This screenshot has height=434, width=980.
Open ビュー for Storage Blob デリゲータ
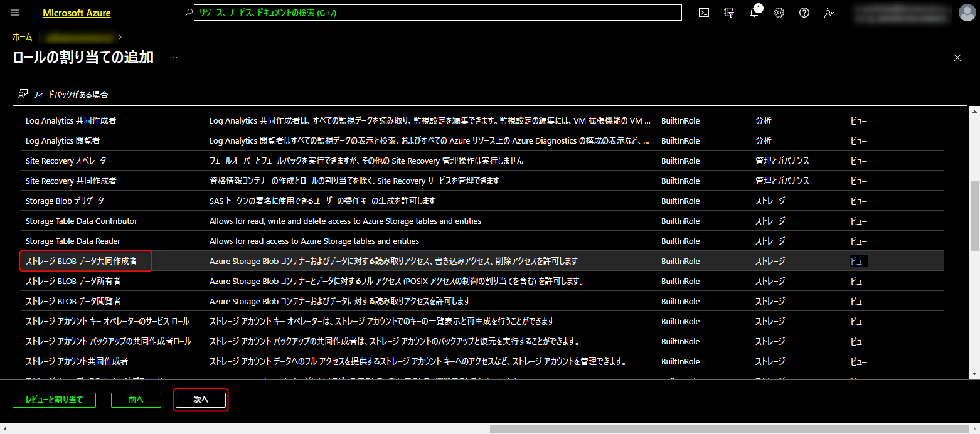click(x=859, y=201)
